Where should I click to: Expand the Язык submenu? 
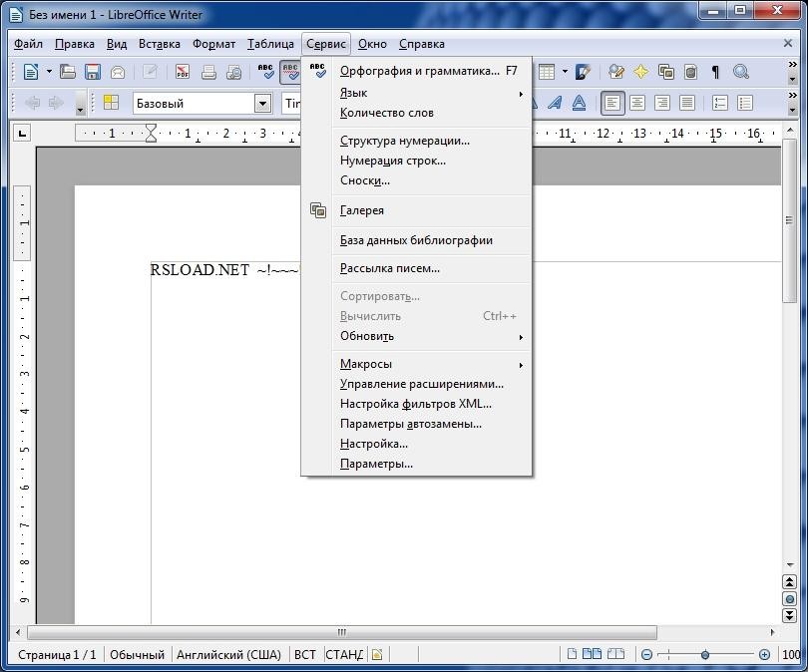pos(431,93)
